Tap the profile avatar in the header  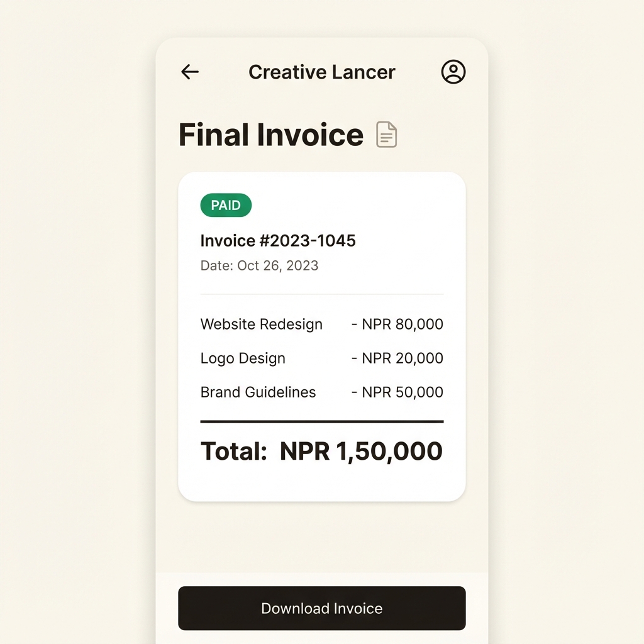pyautogui.click(x=454, y=72)
